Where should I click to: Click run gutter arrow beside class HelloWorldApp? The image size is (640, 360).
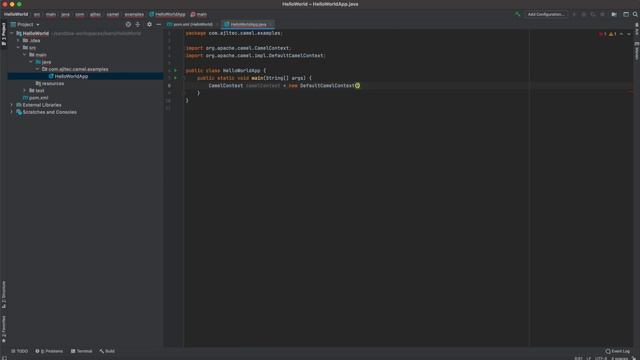tap(176, 71)
